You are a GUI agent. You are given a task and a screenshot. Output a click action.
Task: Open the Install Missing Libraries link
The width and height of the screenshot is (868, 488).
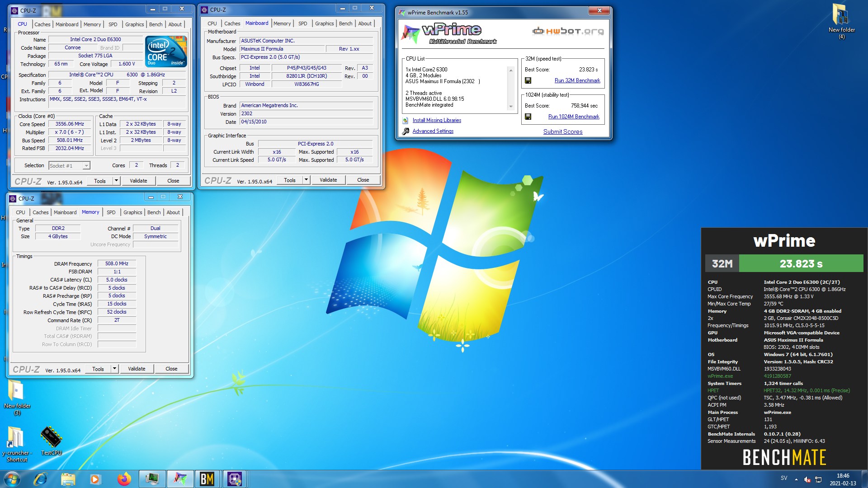click(437, 120)
